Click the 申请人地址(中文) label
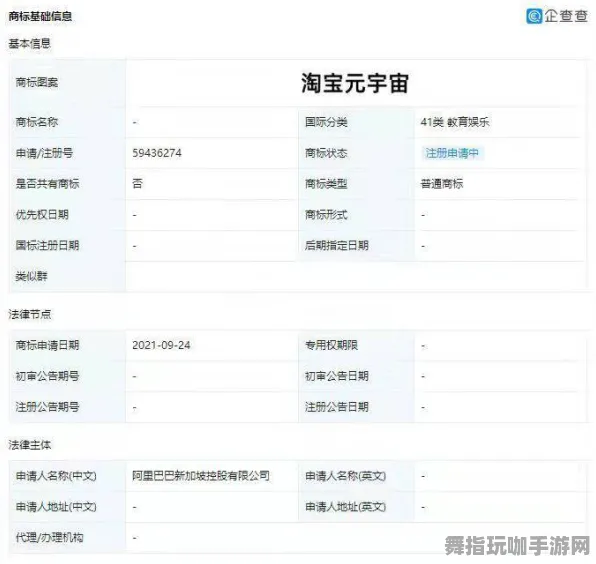Viewport: 596px width, 564px height. (x=56, y=507)
